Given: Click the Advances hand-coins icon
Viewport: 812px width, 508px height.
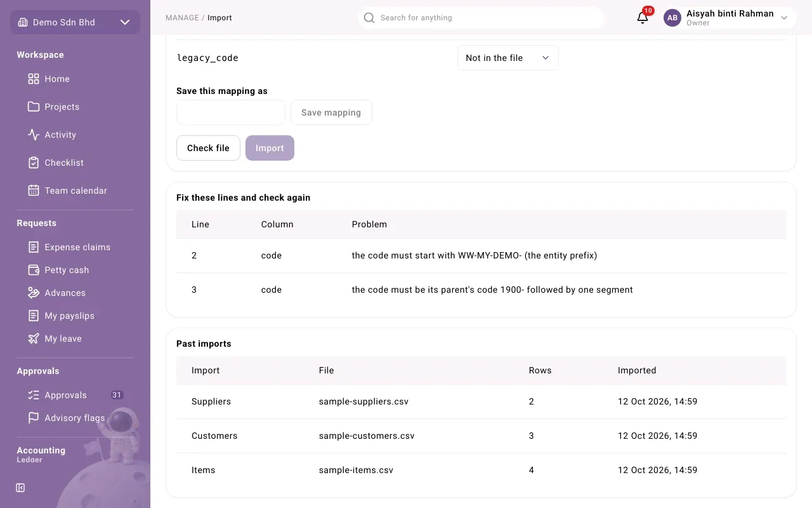Looking at the screenshot, I should click(34, 293).
